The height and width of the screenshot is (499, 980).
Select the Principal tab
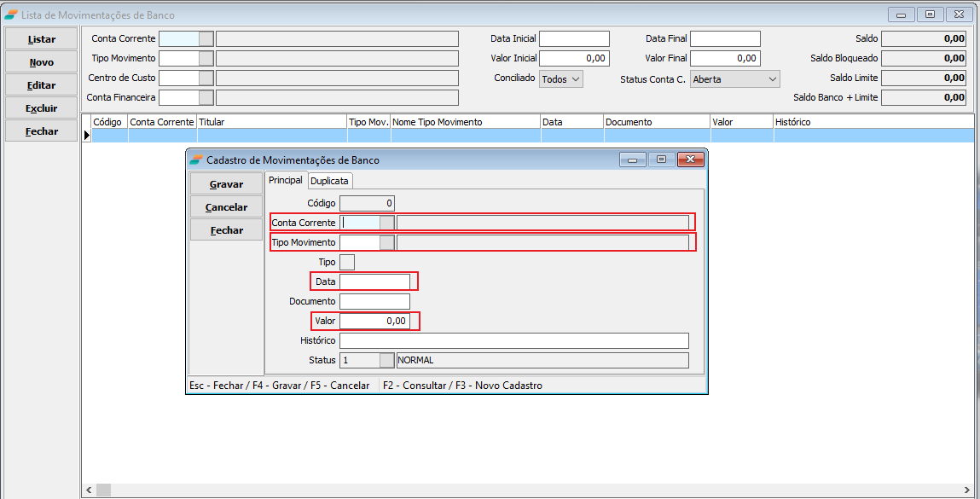(x=286, y=180)
